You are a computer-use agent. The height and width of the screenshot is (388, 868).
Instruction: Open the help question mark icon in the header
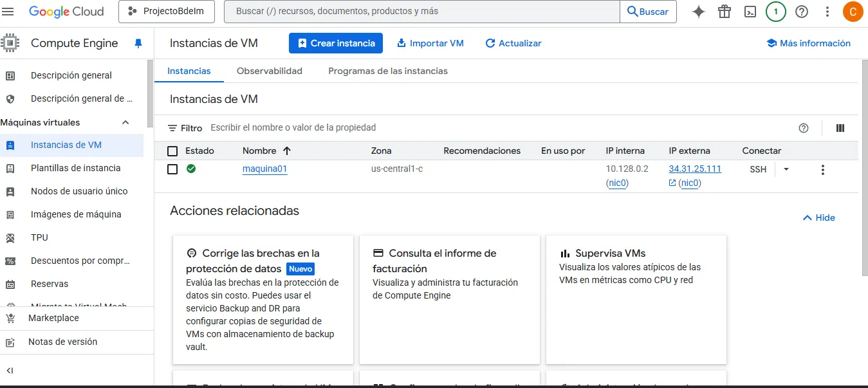pyautogui.click(x=802, y=12)
